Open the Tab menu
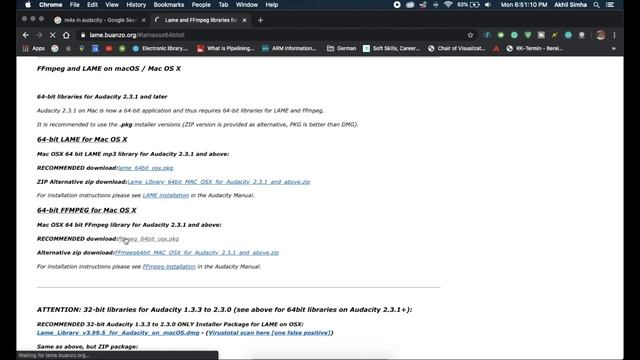This screenshot has width=640, height=360. (223, 5)
